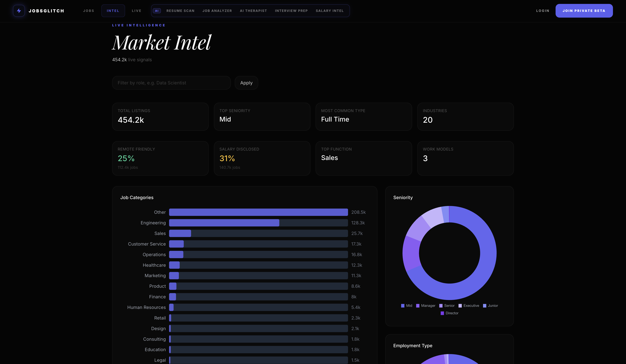Navigate to Salary Intel

click(329, 11)
